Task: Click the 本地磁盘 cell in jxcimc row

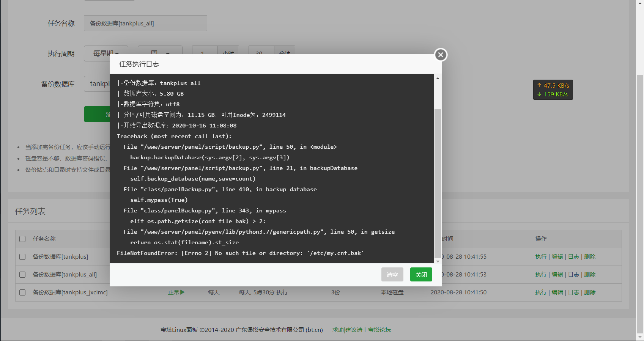Action: 392,292
